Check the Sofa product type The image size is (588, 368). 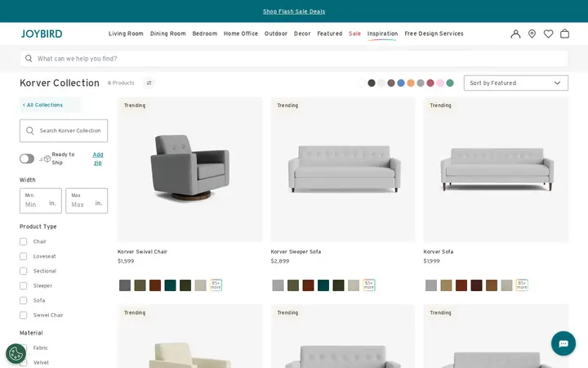click(23, 300)
